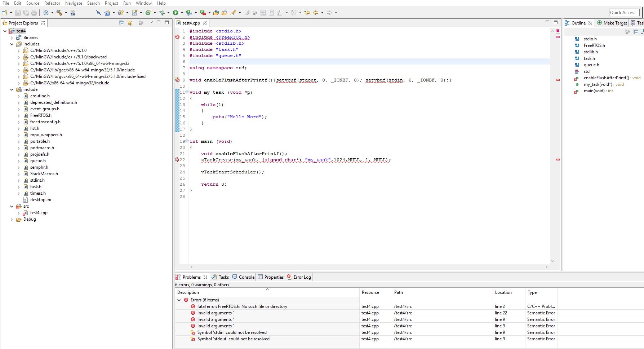644x349 pixels.
Task: Click the Save icon in the toolbar
Action: pos(17,12)
